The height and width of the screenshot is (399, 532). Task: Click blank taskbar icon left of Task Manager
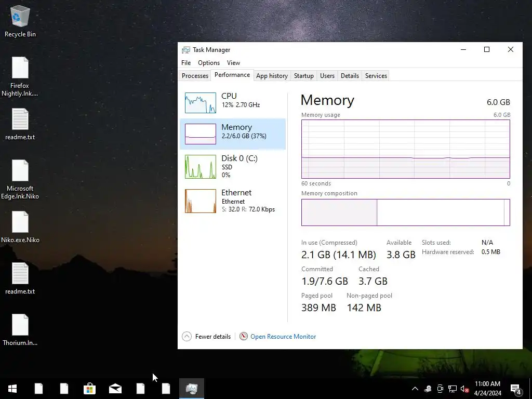point(166,389)
